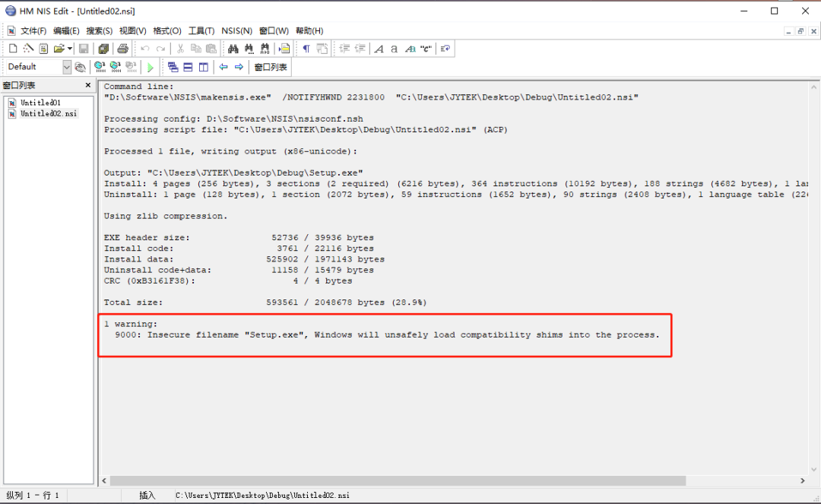Click the 窗口列表 toolbar button
The height and width of the screenshot is (504, 821).
(271, 67)
